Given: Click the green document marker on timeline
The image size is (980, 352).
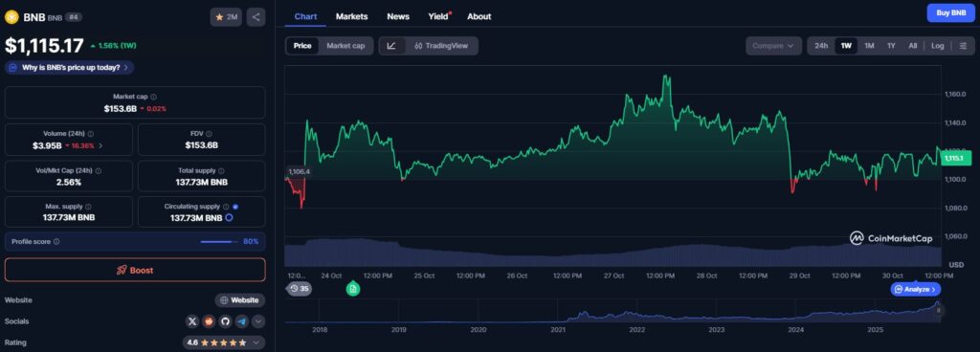Looking at the screenshot, I should point(353,289).
